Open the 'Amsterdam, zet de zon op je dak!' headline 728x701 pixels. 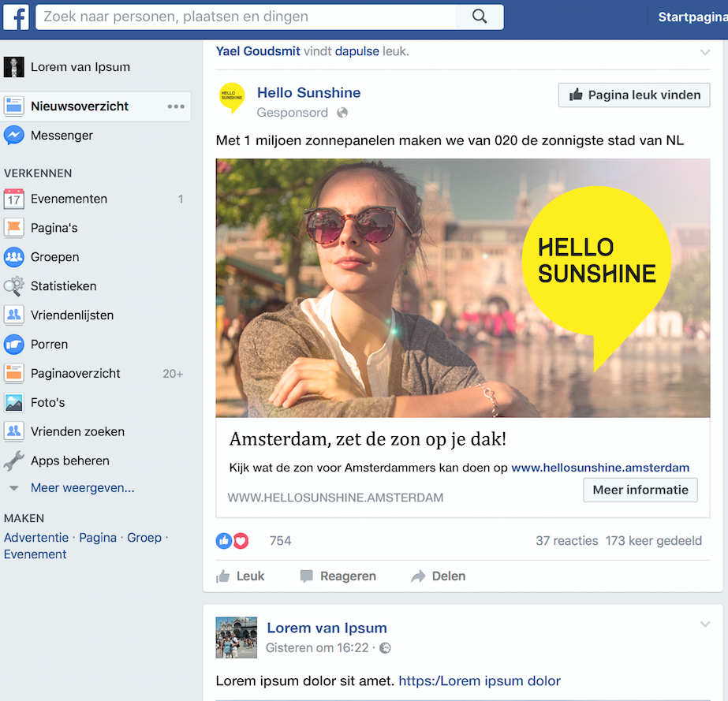point(368,438)
